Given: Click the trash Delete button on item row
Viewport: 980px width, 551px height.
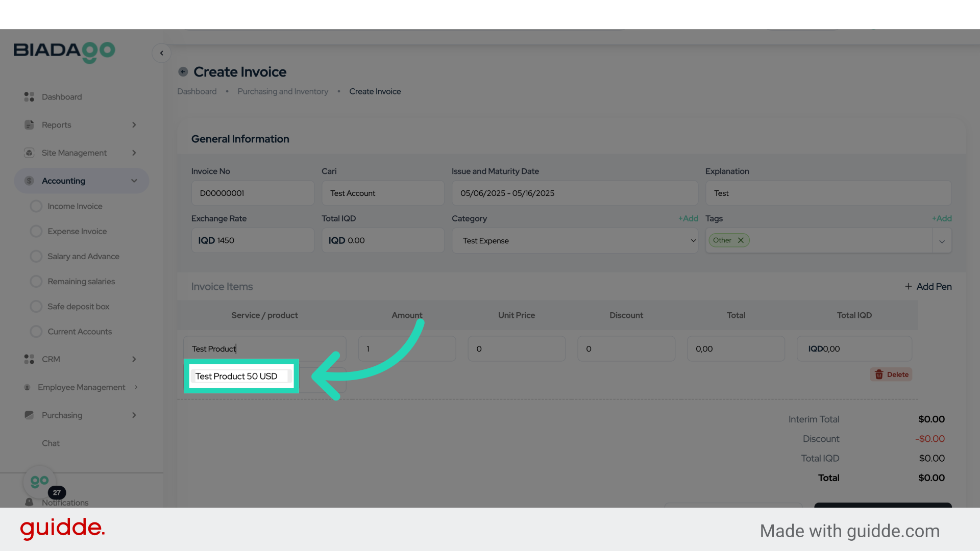Looking at the screenshot, I should [x=891, y=374].
